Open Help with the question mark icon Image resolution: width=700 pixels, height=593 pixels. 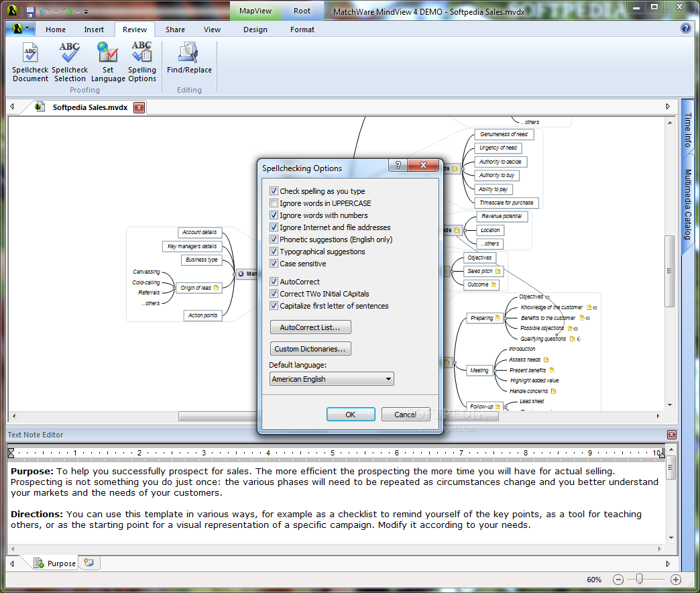(686, 29)
